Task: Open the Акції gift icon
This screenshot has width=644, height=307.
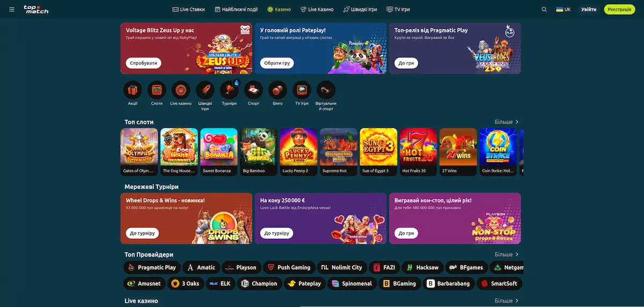Action: 133,90
